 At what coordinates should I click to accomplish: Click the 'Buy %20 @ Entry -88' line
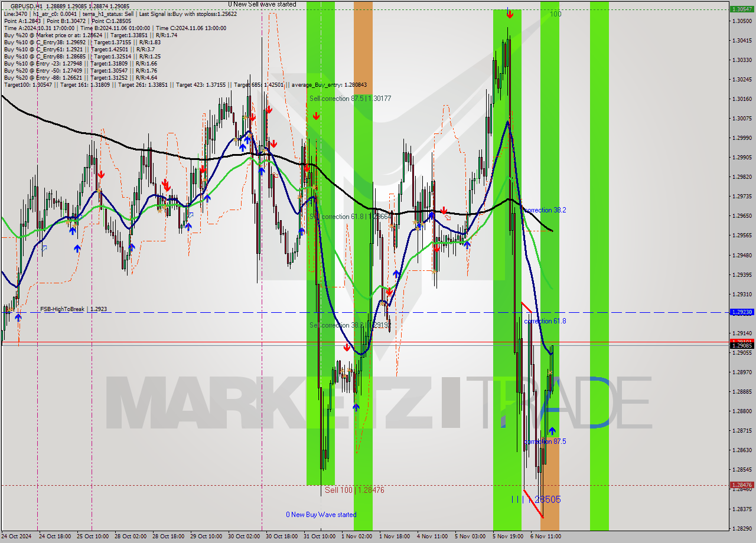click(x=80, y=77)
